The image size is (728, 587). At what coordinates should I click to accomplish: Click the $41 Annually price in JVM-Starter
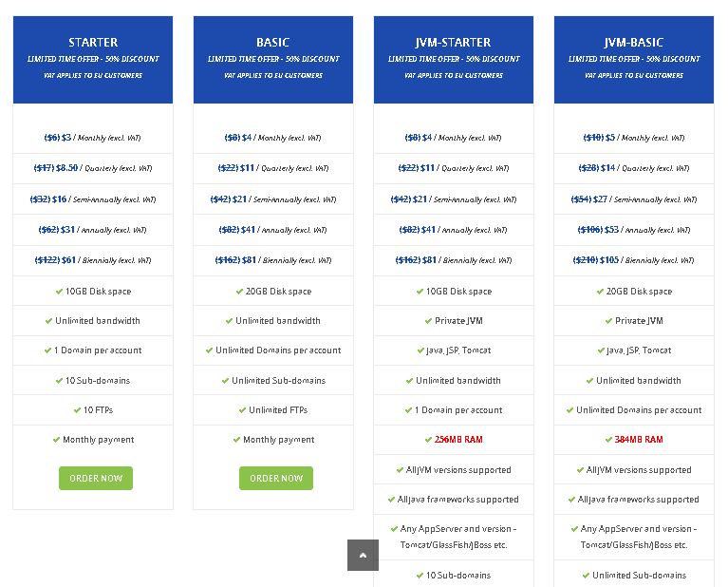[x=428, y=230]
